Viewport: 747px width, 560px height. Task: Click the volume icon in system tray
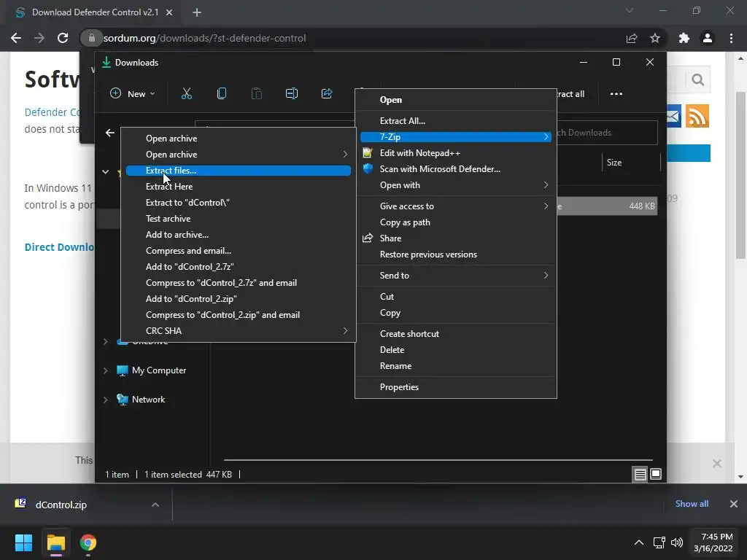click(676, 542)
